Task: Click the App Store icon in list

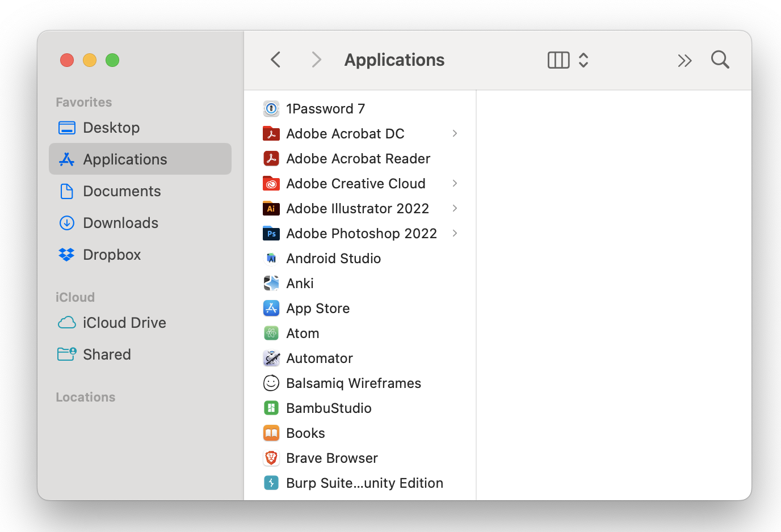Action: tap(271, 308)
